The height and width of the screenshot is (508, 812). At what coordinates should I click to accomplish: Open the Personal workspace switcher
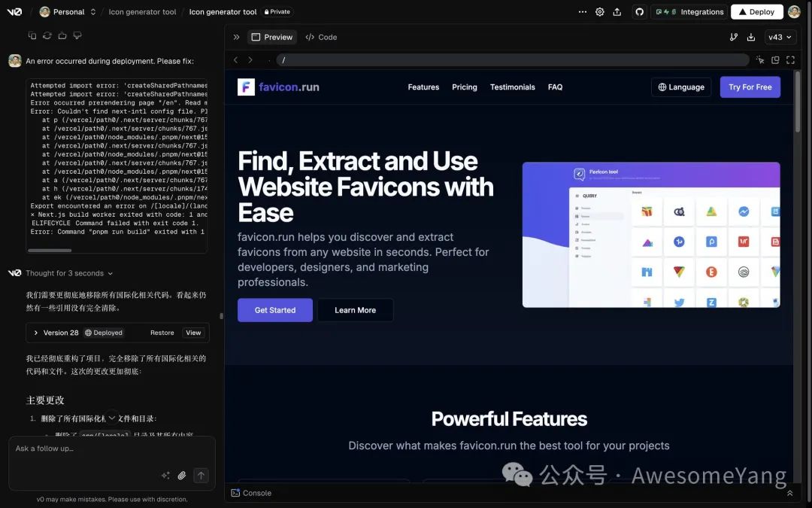click(x=68, y=11)
